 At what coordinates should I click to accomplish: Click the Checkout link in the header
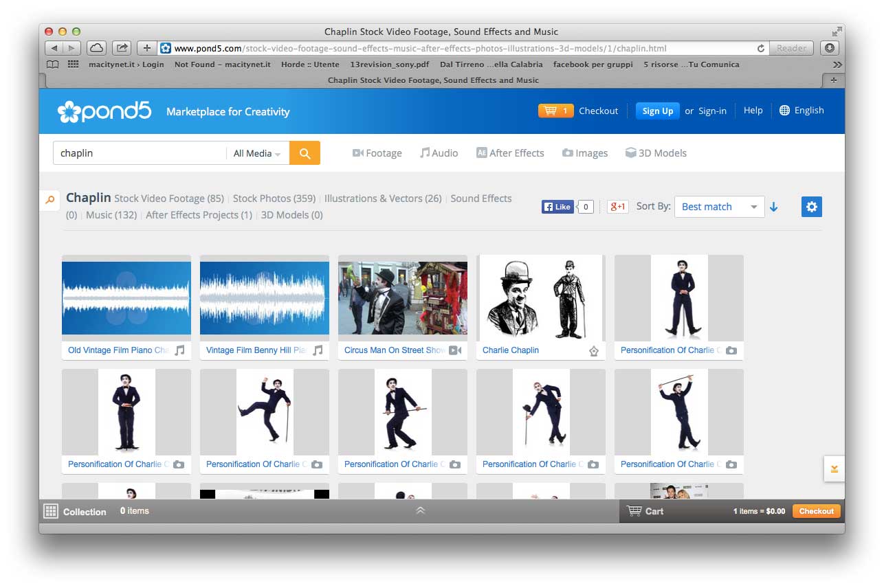point(599,111)
